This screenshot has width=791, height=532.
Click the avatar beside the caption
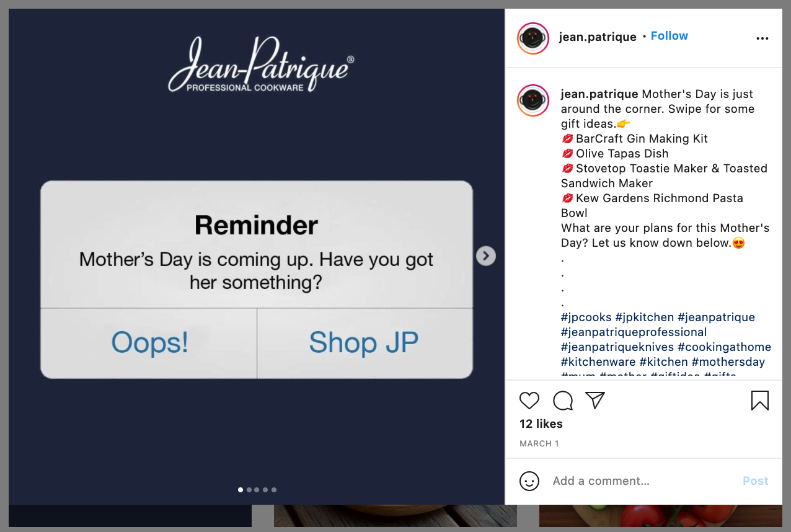point(533,100)
